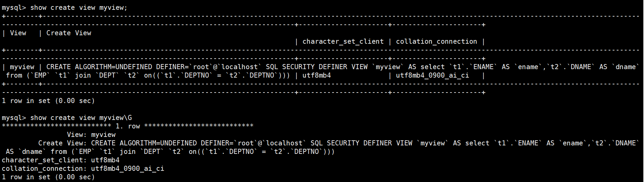
Task: Click the 'View' column header in table
Action: (18, 33)
